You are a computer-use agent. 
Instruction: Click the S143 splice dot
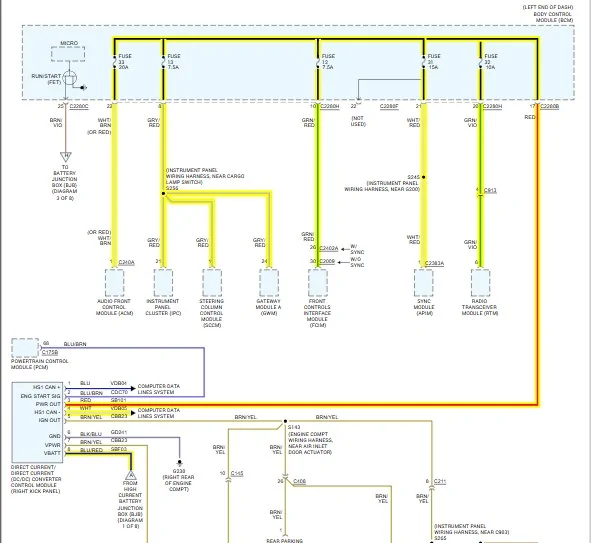[285, 421]
